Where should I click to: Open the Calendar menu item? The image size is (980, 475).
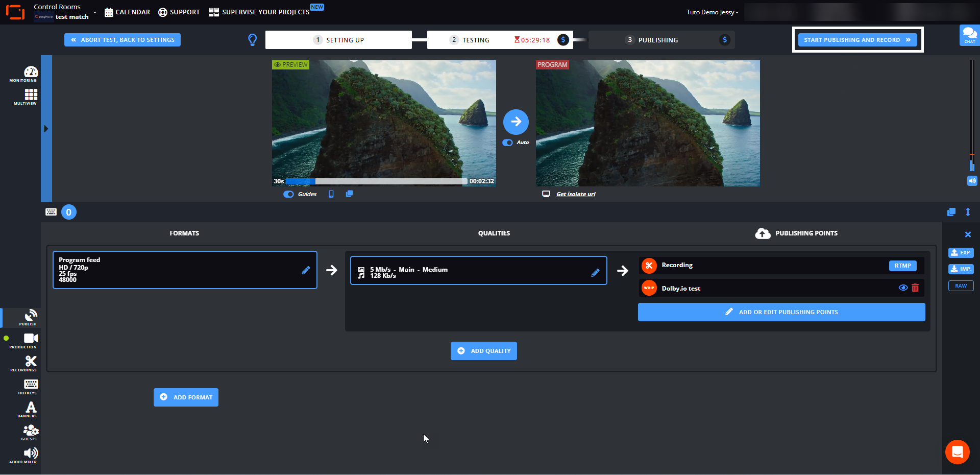coord(127,12)
